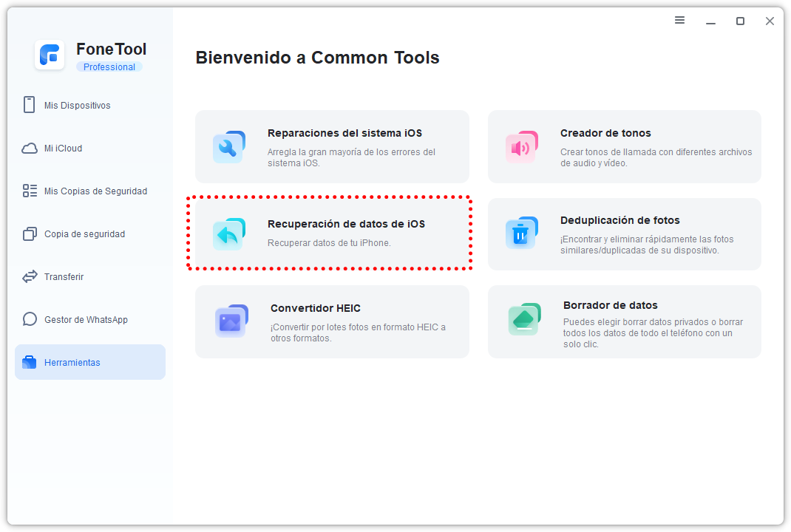Click the Mis Dispositivos phone icon
791x532 pixels.
pos(30,105)
